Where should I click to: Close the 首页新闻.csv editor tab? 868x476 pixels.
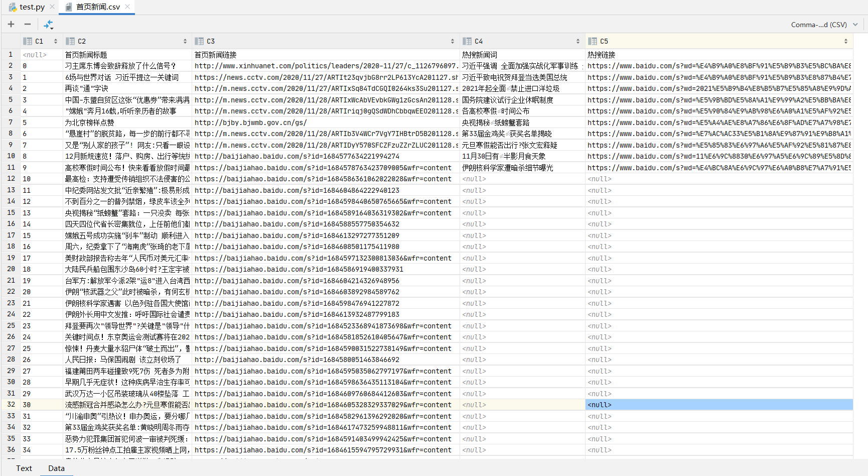127,7
